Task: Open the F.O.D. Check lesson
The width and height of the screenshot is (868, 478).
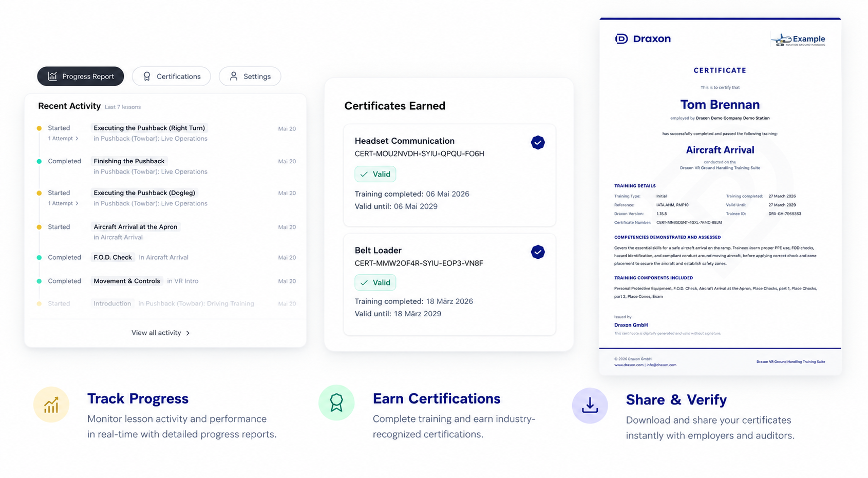Action: pyautogui.click(x=112, y=257)
